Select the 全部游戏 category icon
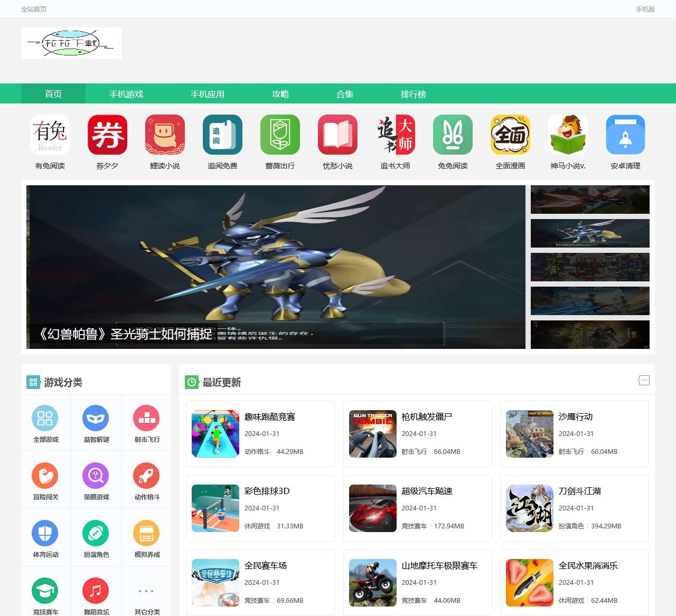 (45, 418)
